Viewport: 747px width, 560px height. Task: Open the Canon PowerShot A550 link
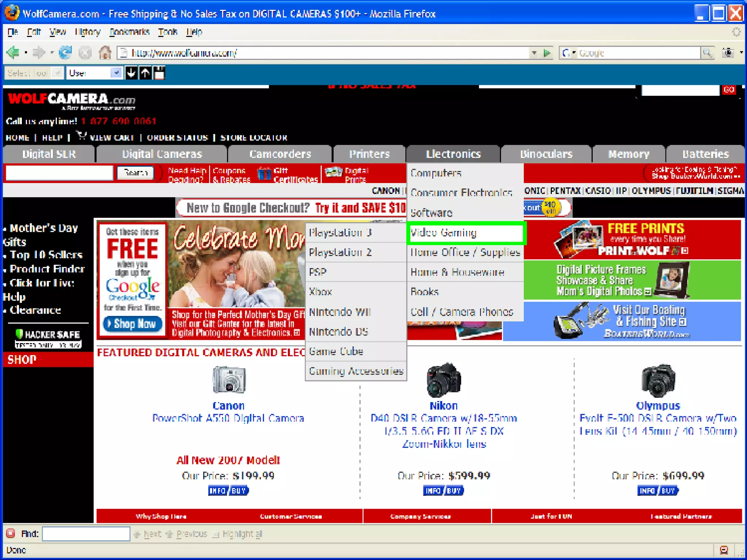228,418
